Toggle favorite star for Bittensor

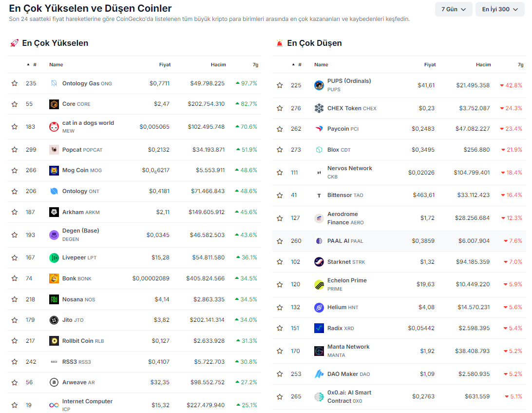coord(280,195)
